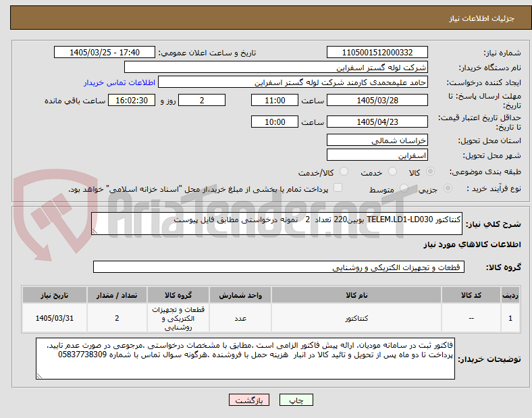532x418 pixels.
Task: Click the delivery city field اسفراین
Action: [x=377, y=155]
